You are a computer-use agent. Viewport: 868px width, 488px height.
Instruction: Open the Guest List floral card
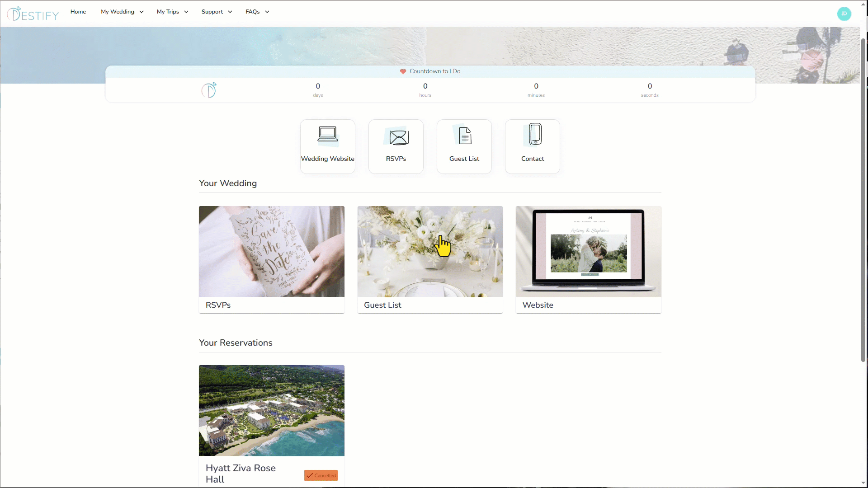pyautogui.click(x=429, y=251)
